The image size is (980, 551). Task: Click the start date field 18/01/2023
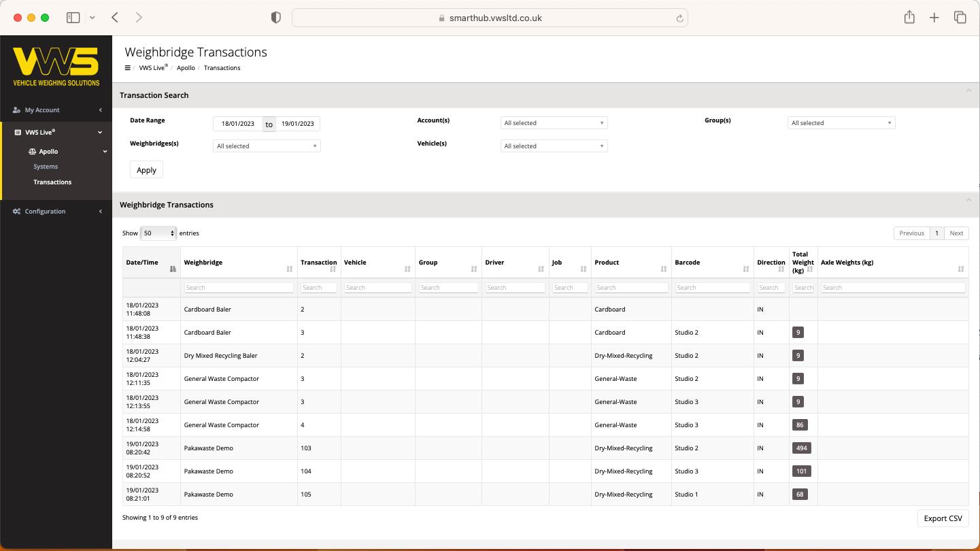click(238, 124)
